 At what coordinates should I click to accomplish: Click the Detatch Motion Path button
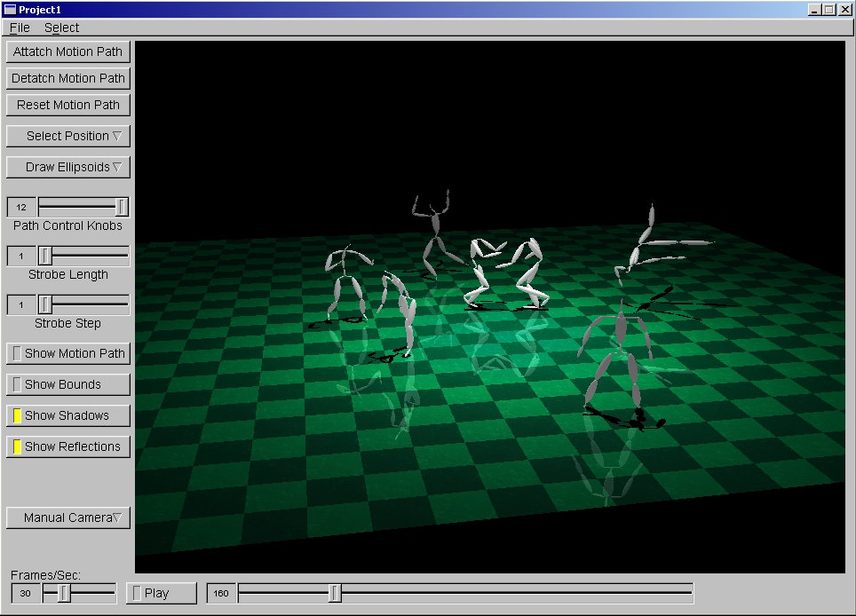coord(67,78)
